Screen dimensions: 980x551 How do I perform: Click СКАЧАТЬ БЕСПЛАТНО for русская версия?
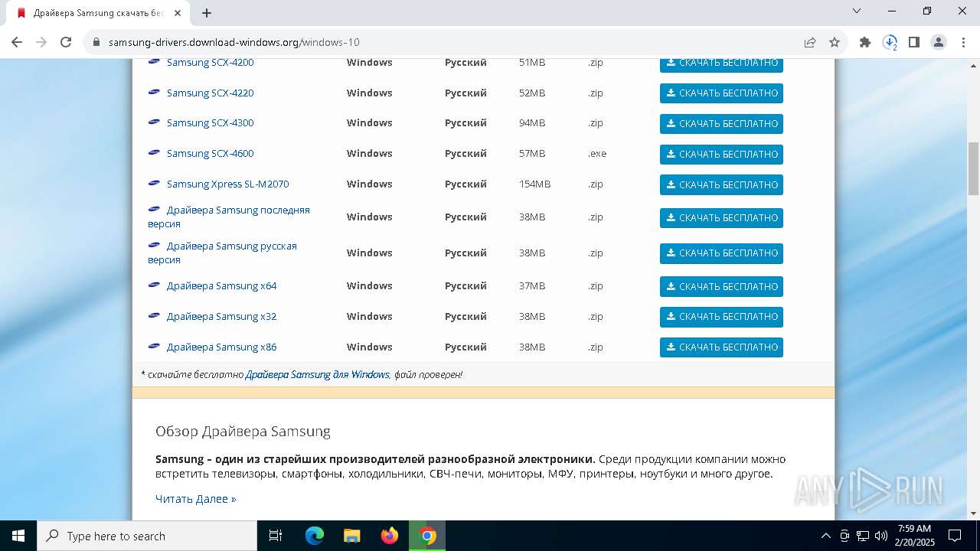point(721,253)
